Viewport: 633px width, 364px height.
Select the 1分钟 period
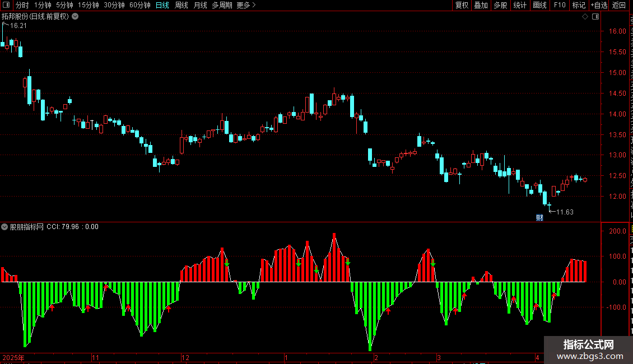pyautogui.click(x=43, y=5)
